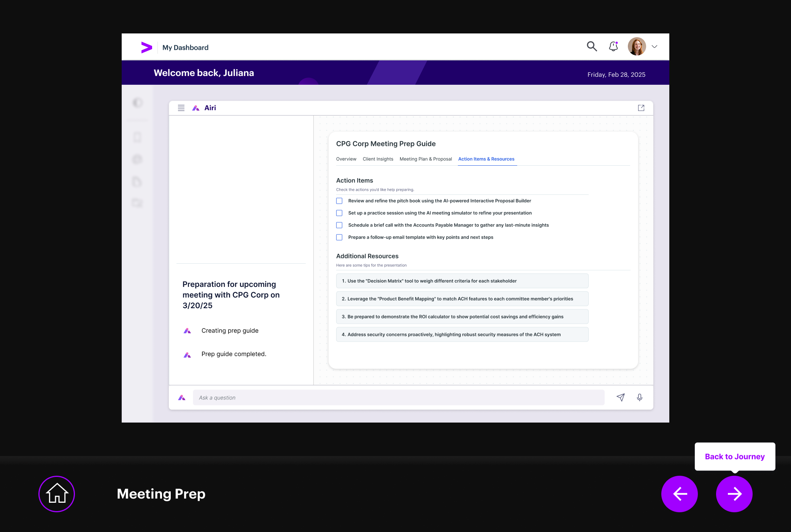The width and height of the screenshot is (791, 532).
Task: Go to previous step with left arrow
Action: point(680,494)
